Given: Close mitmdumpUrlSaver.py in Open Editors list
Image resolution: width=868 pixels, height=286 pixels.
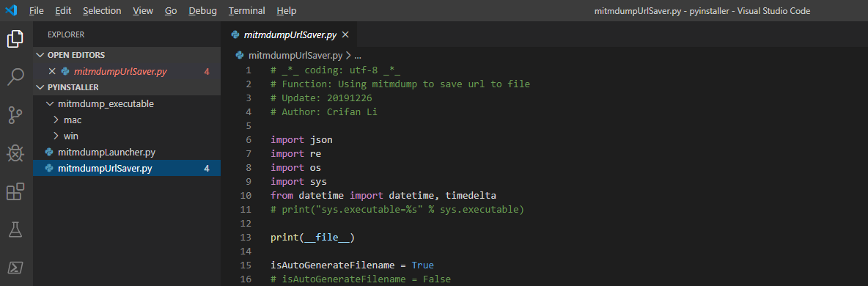Looking at the screenshot, I should (52, 71).
